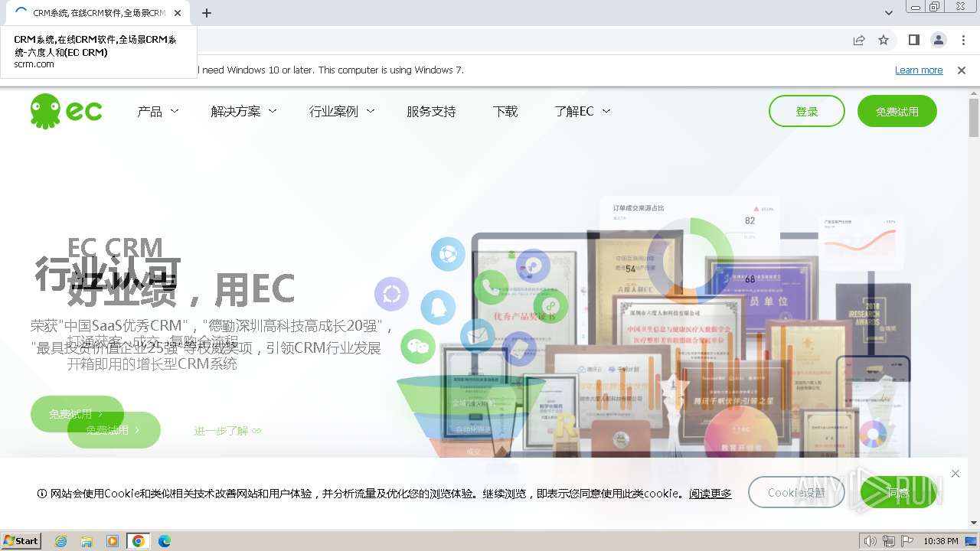
Task: Click the scrollbar down arrow
Action: click(974, 523)
